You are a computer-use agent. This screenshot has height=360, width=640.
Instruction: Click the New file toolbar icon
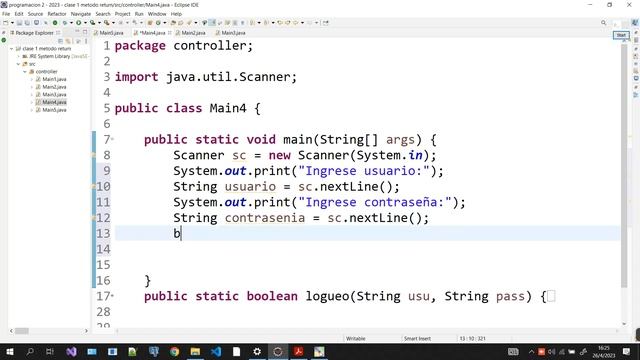coord(6,23)
